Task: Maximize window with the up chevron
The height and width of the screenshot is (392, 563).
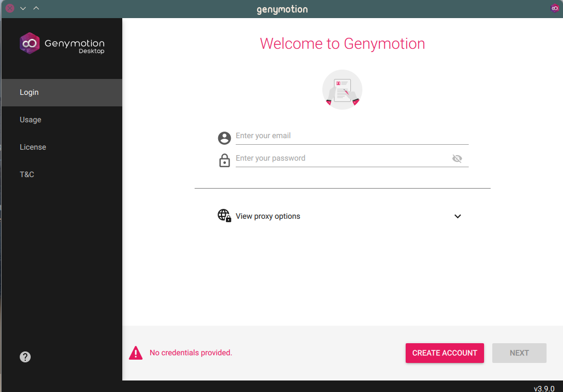Action: pos(36,8)
